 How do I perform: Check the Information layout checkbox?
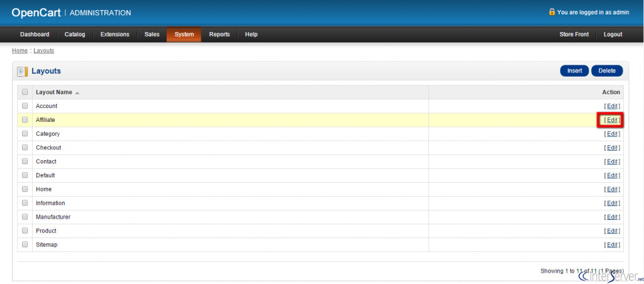(x=25, y=203)
